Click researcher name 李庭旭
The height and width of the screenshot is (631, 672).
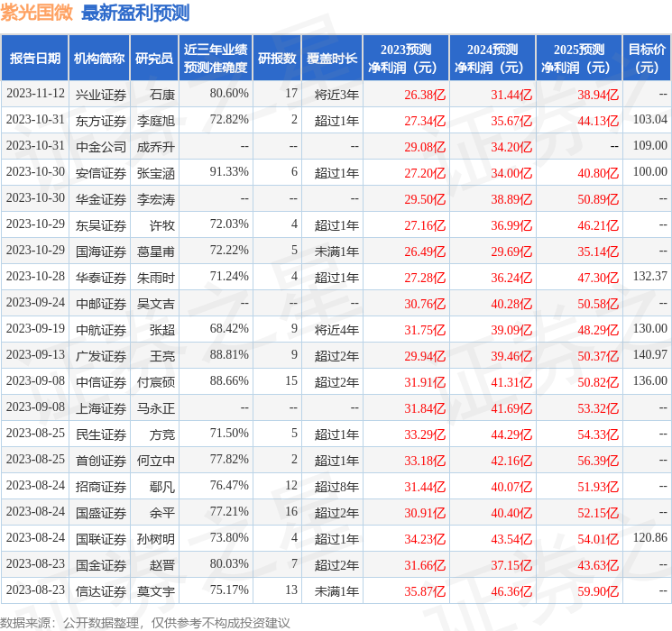(155, 121)
